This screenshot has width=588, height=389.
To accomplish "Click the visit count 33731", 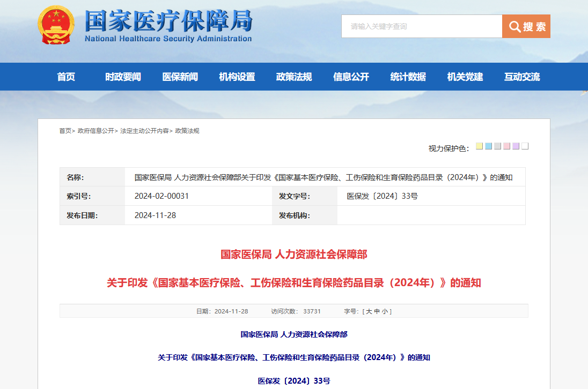I will point(312,311).
